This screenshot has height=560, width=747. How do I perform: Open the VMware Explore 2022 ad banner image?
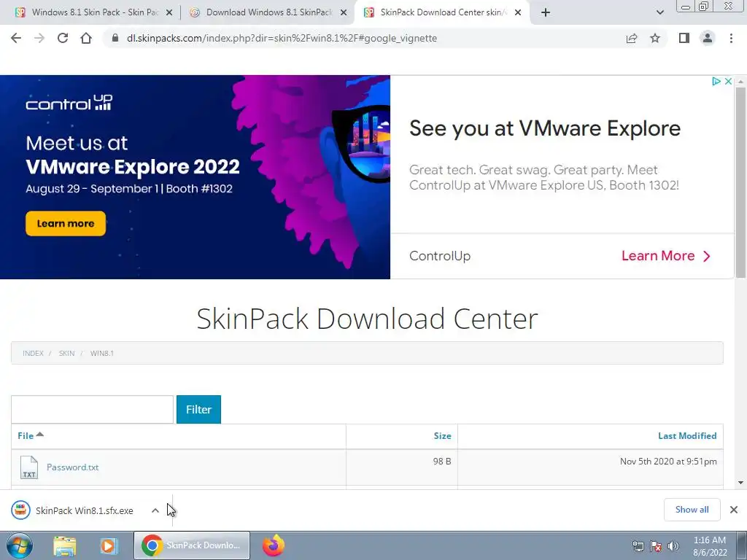(195, 177)
